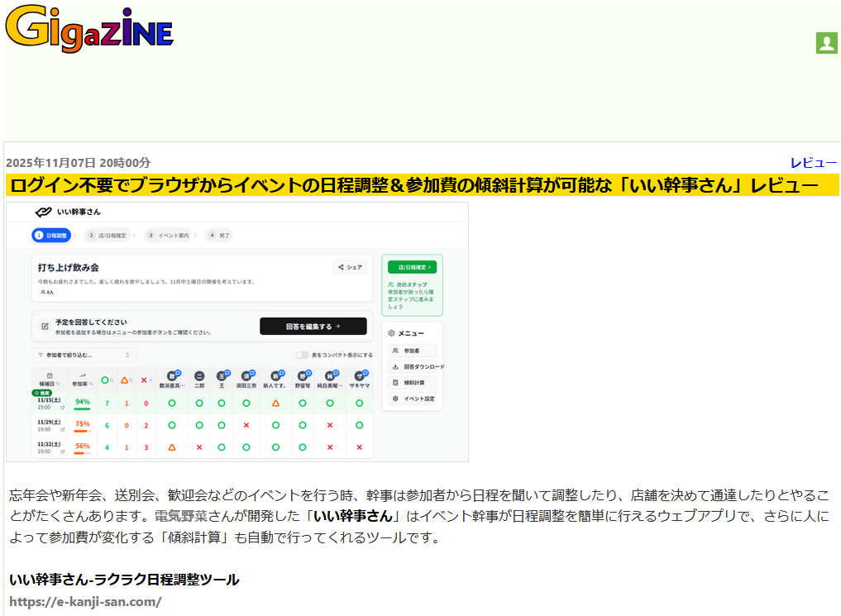Click the date 2025年11月07日 20時00分

click(78, 163)
